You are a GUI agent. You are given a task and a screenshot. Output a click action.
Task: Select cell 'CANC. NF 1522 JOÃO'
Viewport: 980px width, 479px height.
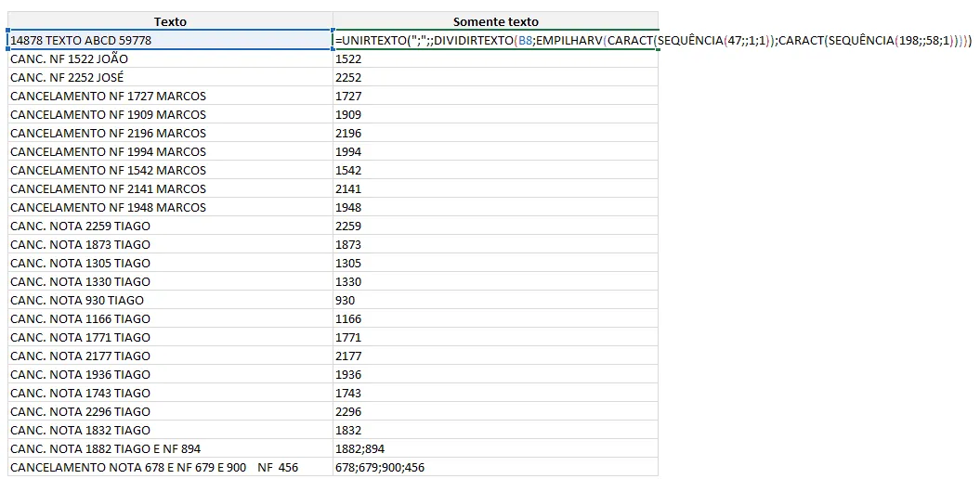[170, 58]
